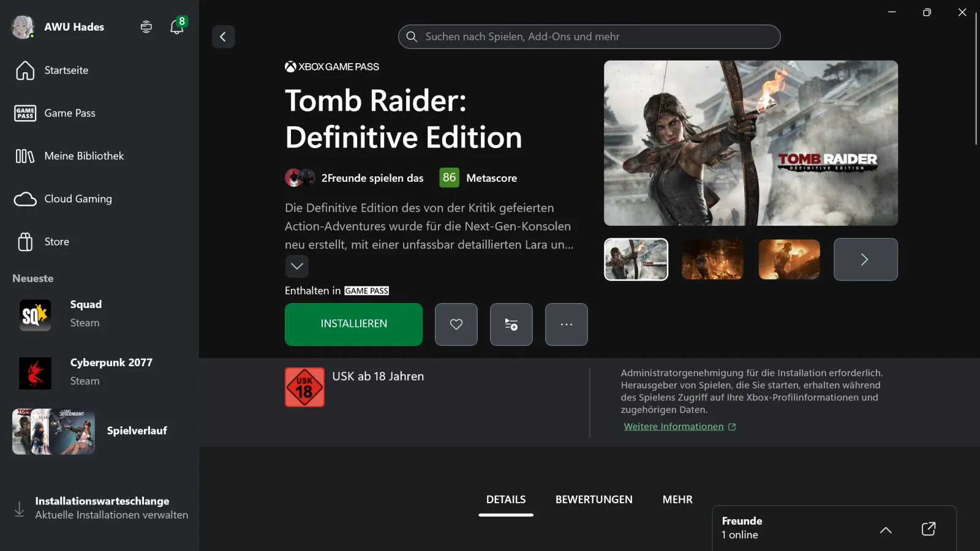980x551 pixels.
Task: Expand the game description
Action: pyautogui.click(x=297, y=266)
